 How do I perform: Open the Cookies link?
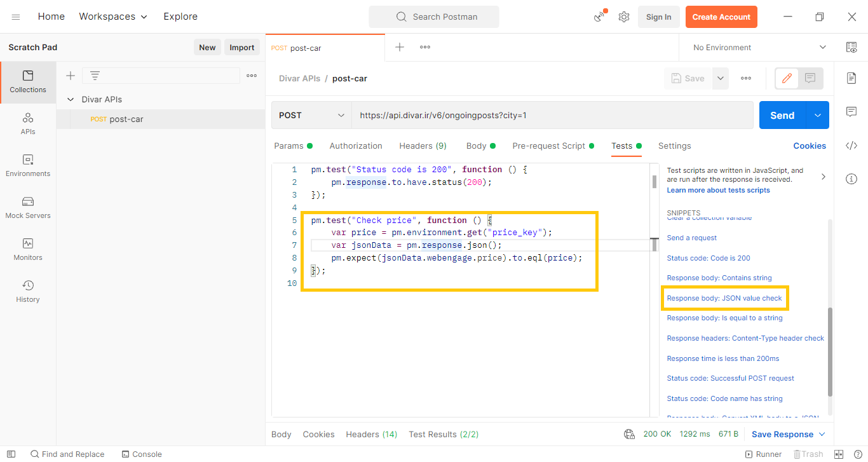[810, 146]
